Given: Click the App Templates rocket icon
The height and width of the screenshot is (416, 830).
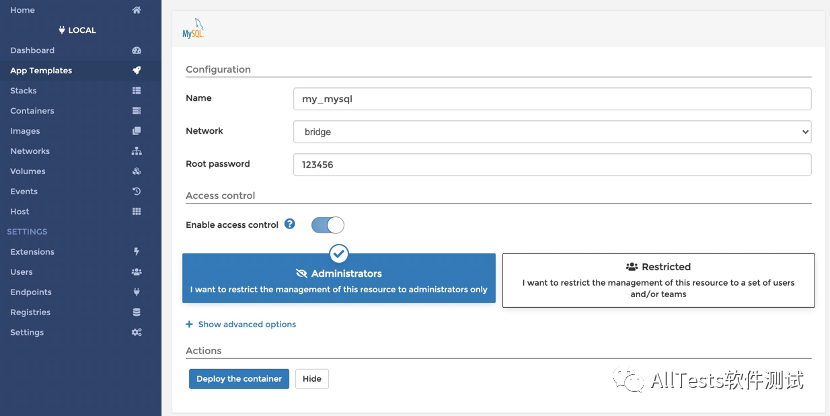Looking at the screenshot, I should pyautogui.click(x=137, y=70).
